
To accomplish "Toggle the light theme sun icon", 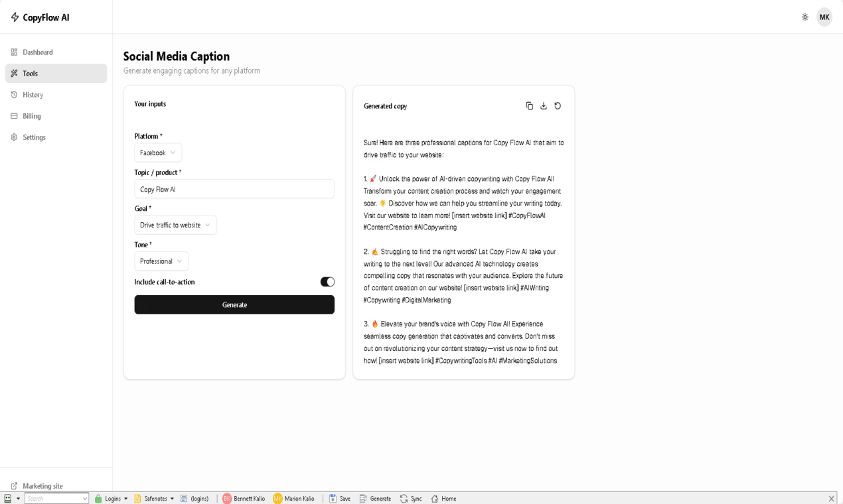I will (805, 18).
